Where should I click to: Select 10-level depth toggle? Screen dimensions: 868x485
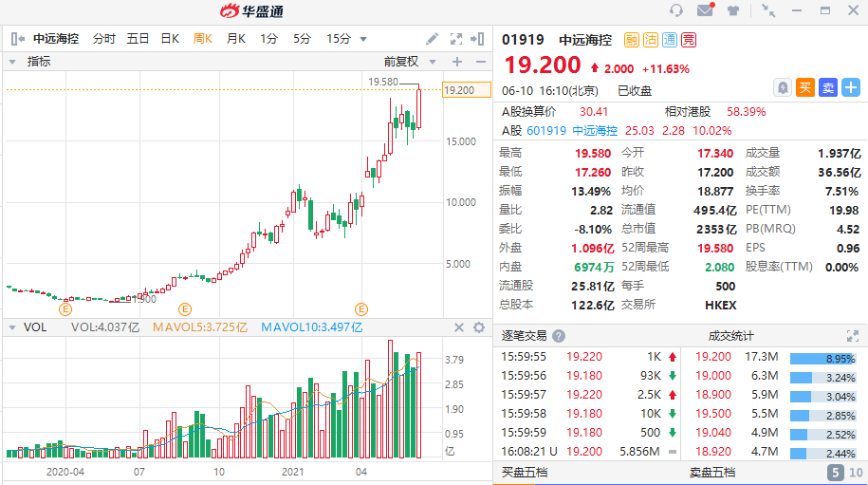856,473
